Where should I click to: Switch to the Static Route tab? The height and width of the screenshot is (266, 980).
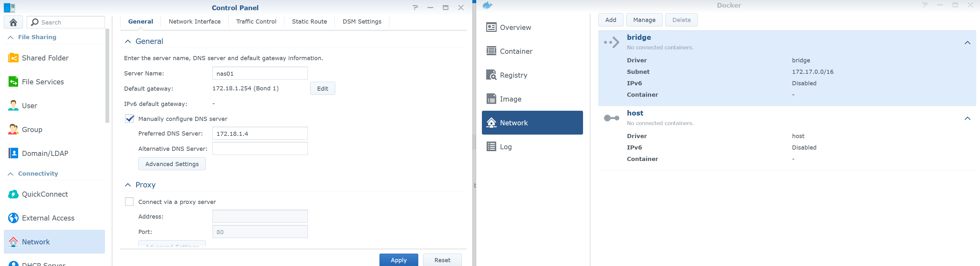[309, 21]
